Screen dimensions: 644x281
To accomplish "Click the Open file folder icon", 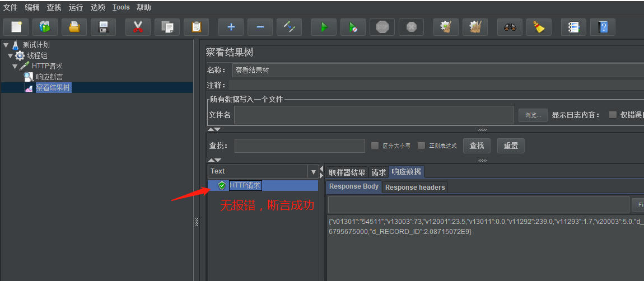I will click(x=74, y=27).
